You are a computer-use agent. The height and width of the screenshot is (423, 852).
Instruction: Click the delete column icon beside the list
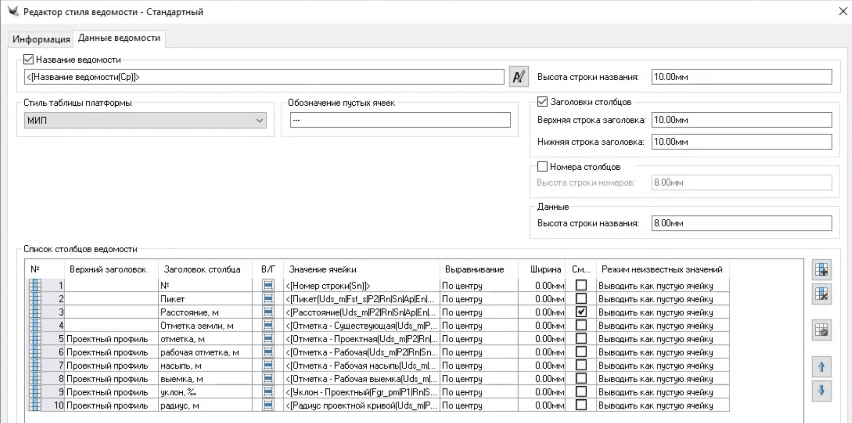820,294
